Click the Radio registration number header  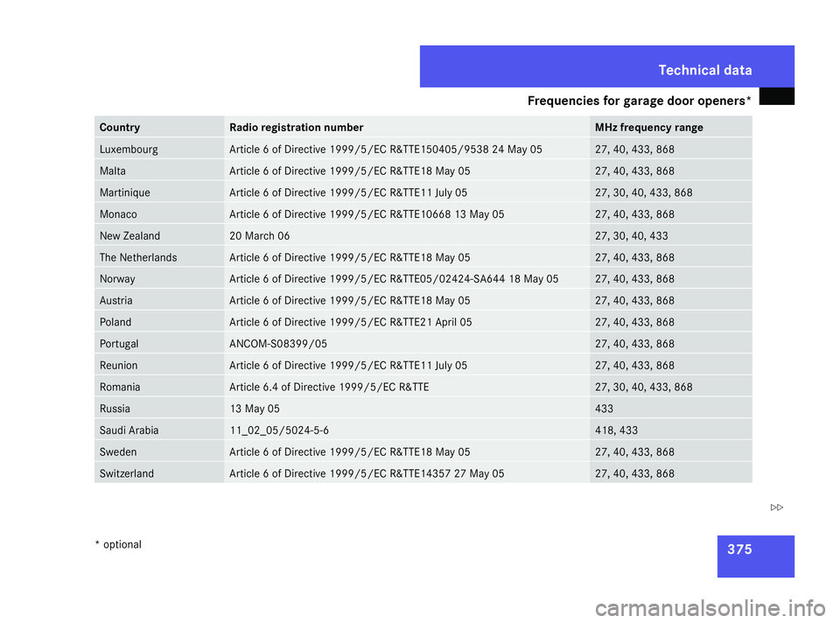[407, 127]
